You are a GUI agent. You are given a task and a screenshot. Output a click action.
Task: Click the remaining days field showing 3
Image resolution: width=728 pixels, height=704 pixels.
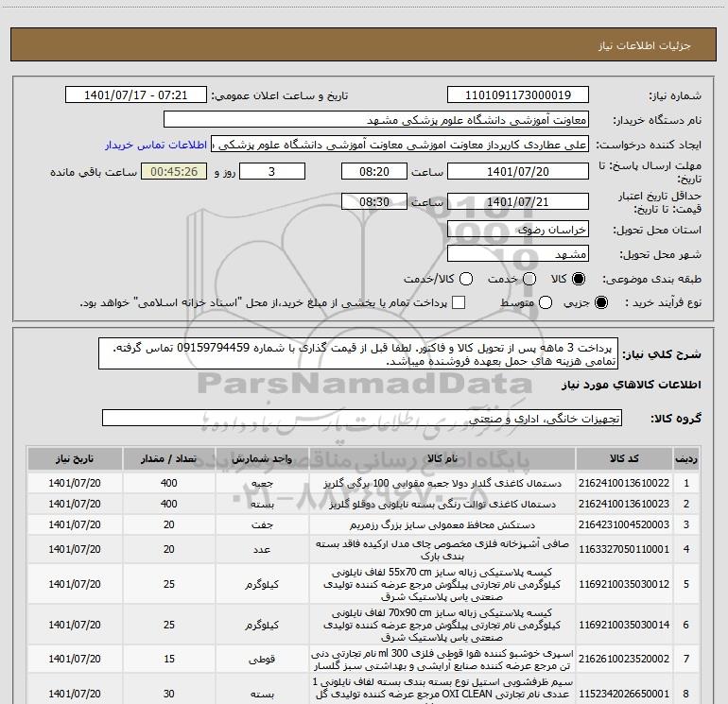(x=272, y=171)
